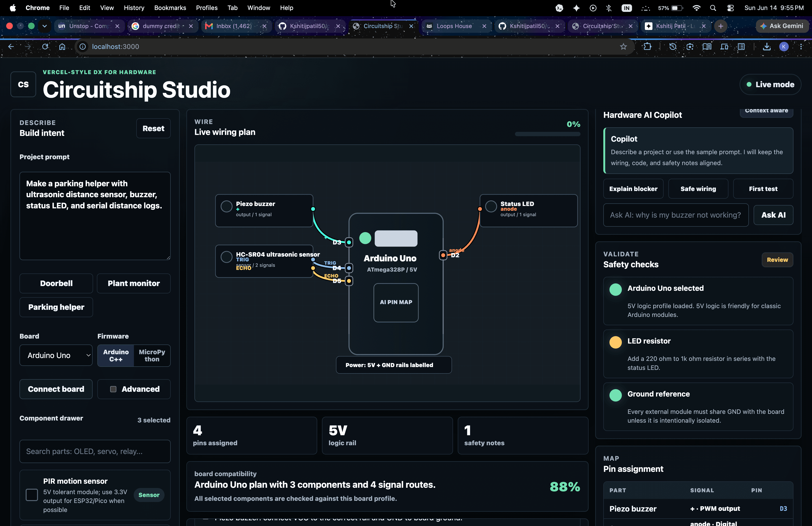
Task: Toggle the Status LED node circle
Action: point(491,206)
